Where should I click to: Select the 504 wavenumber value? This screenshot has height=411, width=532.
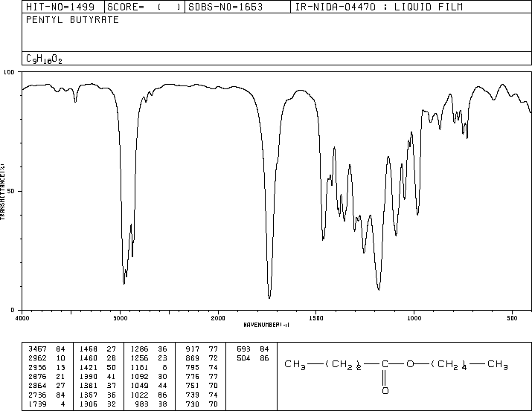point(243,358)
